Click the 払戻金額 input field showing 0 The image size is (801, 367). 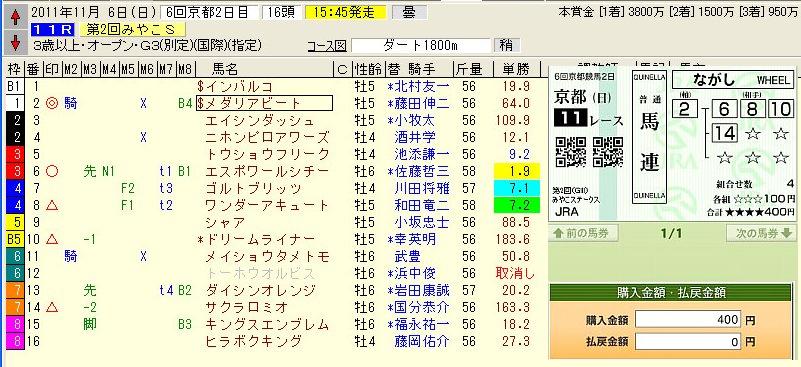point(688,341)
